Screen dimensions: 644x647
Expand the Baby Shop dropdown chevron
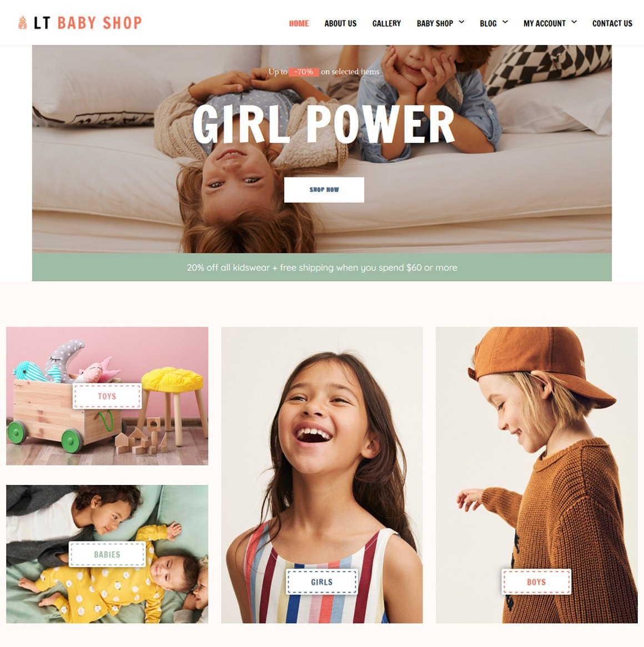(x=461, y=22)
